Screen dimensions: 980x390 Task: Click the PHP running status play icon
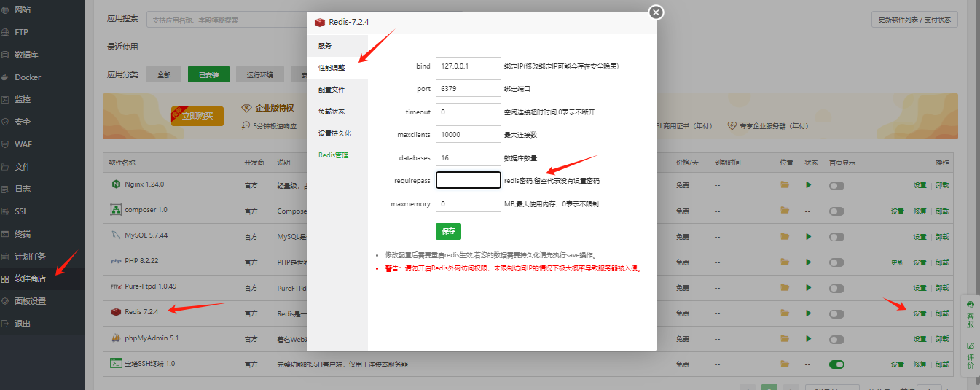click(x=808, y=262)
